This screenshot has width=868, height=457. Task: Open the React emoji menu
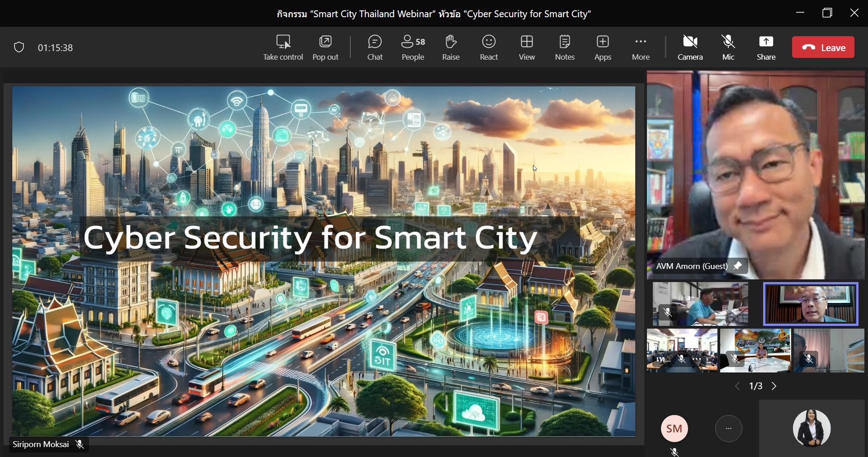[489, 48]
